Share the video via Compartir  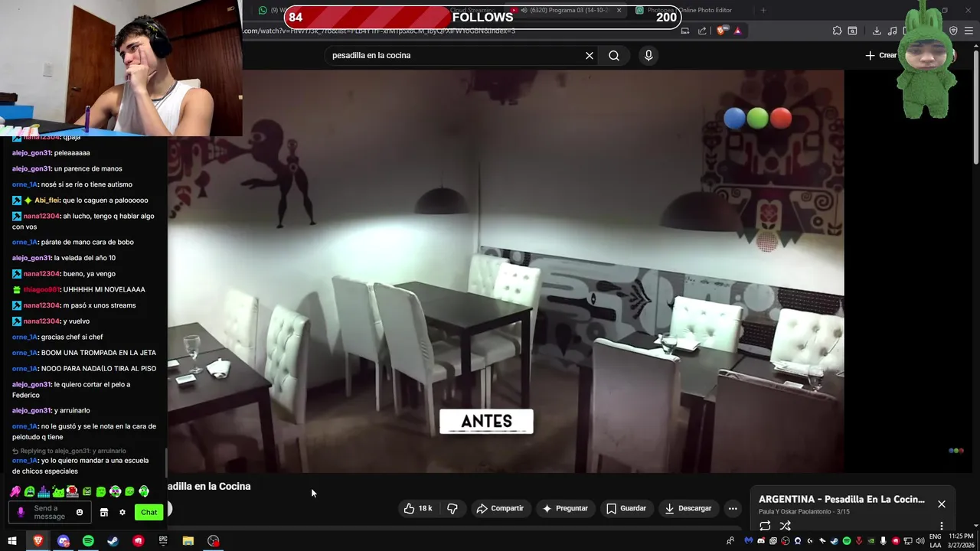500,508
